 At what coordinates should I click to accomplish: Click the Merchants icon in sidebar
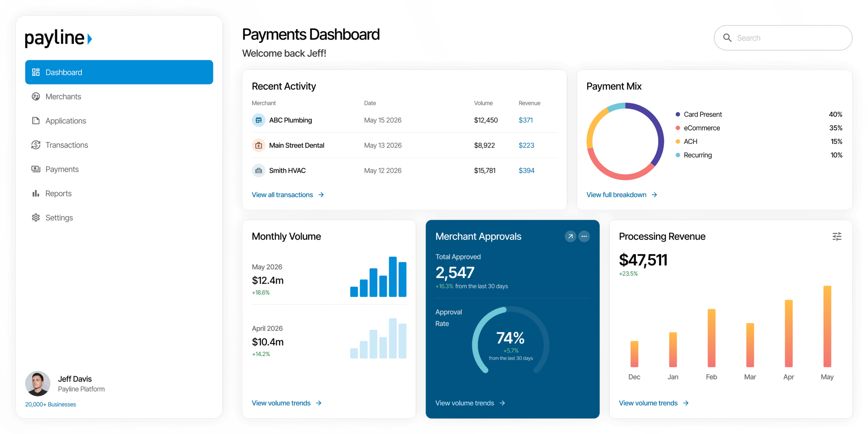[36, 97]
